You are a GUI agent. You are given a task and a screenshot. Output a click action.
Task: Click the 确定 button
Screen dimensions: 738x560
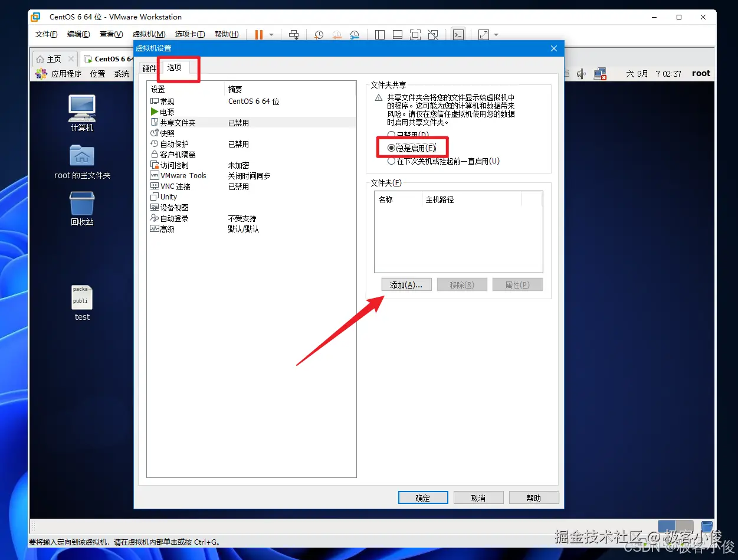(x=423, y=498)
